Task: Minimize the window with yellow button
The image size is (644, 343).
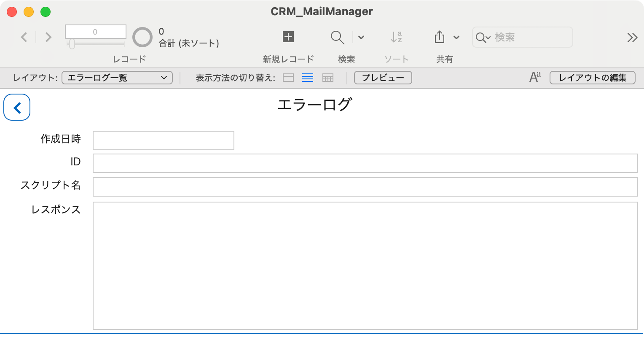Action: pyautogui.click(x=29, y=12)
